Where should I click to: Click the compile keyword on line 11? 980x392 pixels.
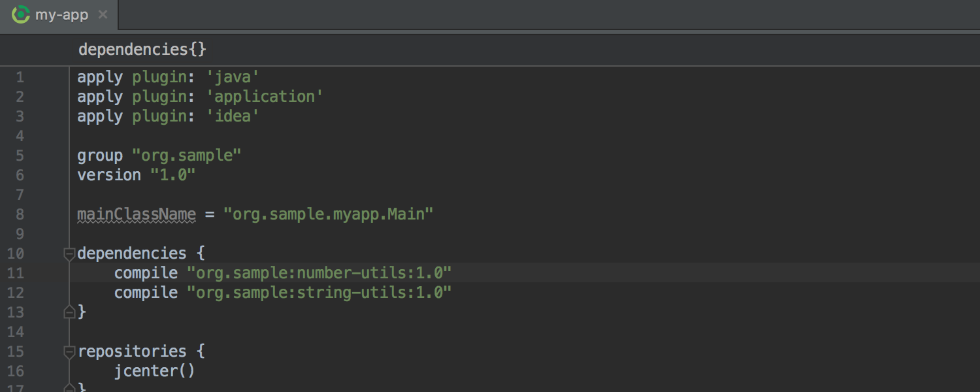tap(146, 272)
